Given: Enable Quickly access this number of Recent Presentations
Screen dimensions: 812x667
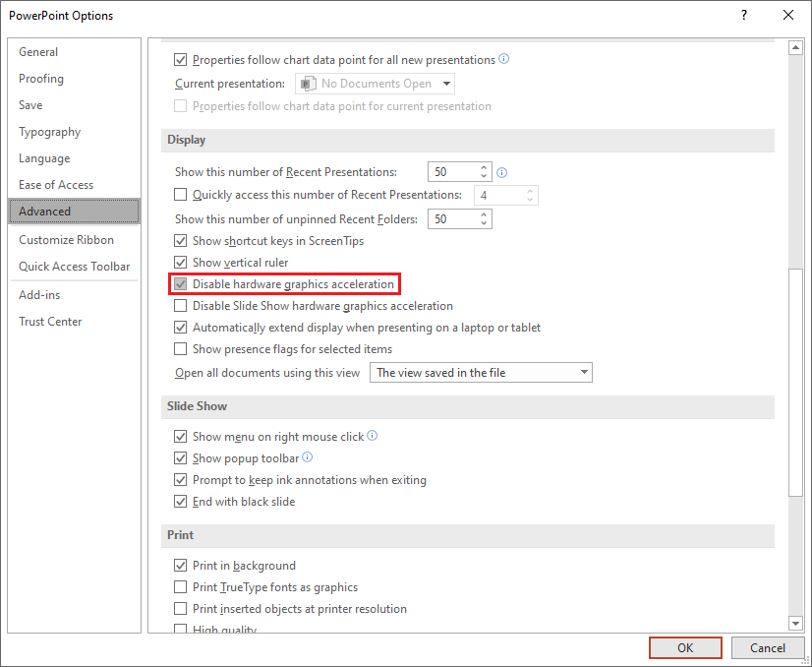Looking at the screenshot, I should (x=180, y=195).
